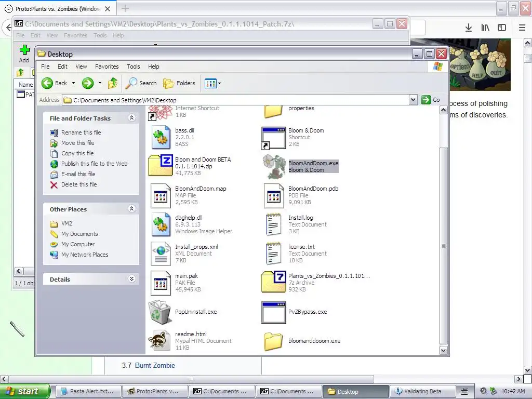Image resolution: width=532 pixels, height=399 pixels.
Task: Switch to Proto:Plants v... taskbar item
Action: [155, 391]
